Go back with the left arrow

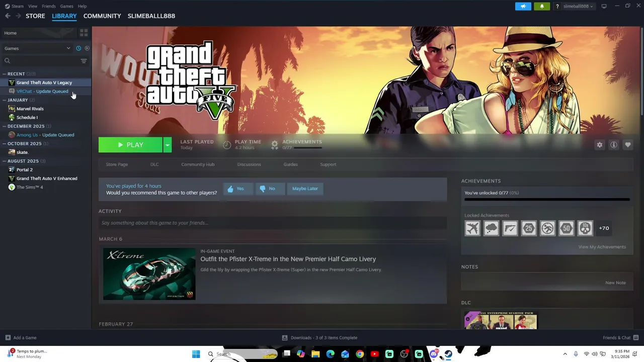point(8,16)
